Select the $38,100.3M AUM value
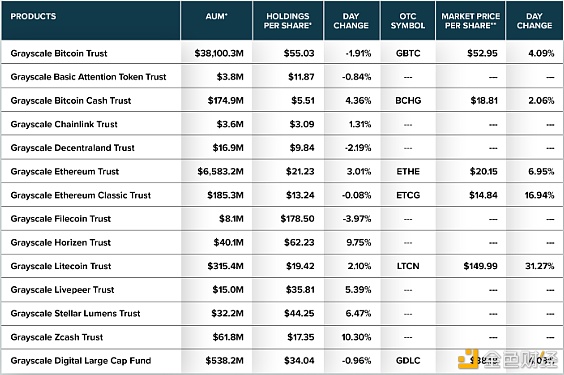The width and height of the screenshot is (564, 375). (219, 53)
